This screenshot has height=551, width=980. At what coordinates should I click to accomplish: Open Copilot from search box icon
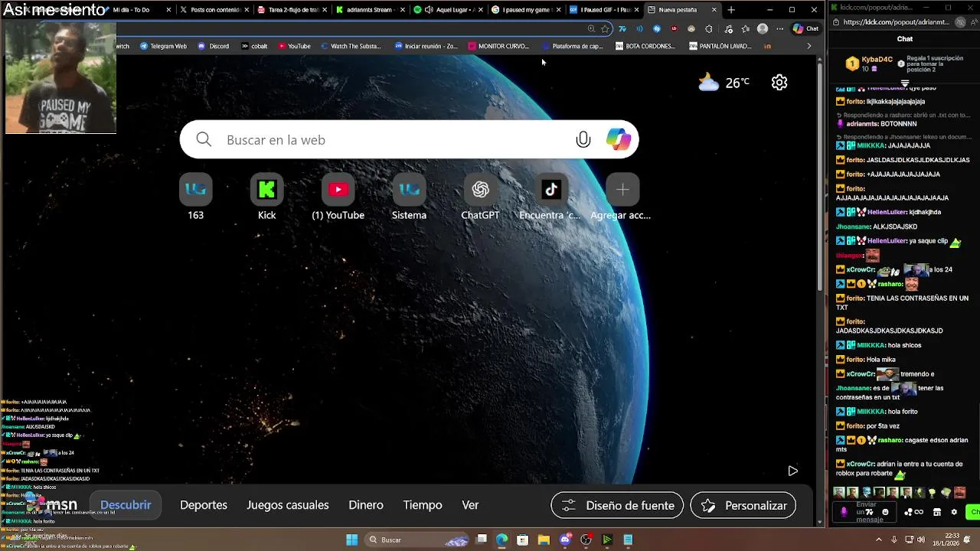[x=618, y=139]
